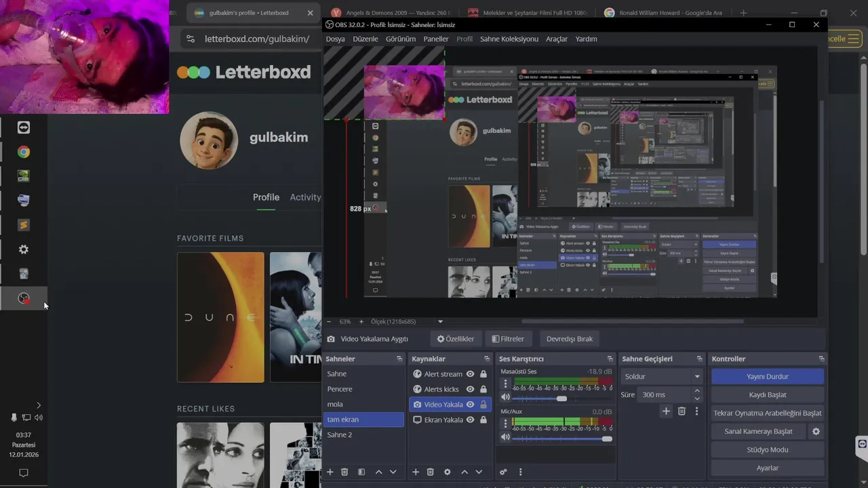Toggle lock on Alerts kicks source
Viewport: 868px width, 488px height.
pos(483,389)
